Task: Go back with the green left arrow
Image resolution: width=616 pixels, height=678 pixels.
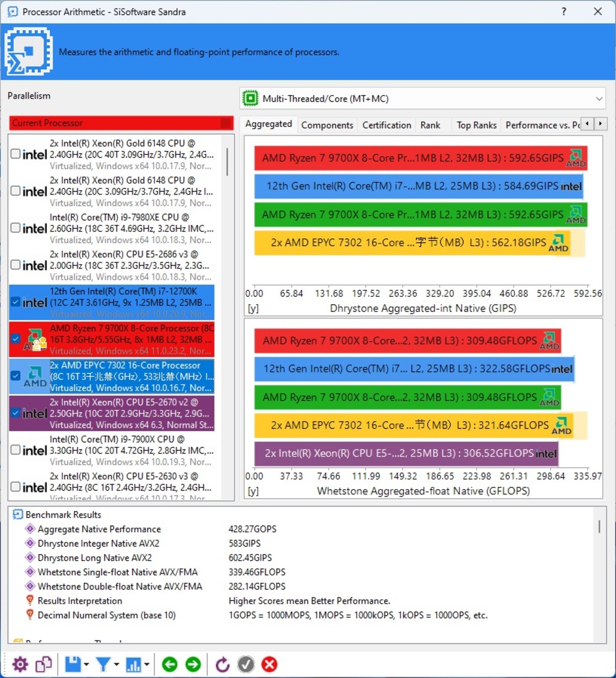Action: [169, 664]
